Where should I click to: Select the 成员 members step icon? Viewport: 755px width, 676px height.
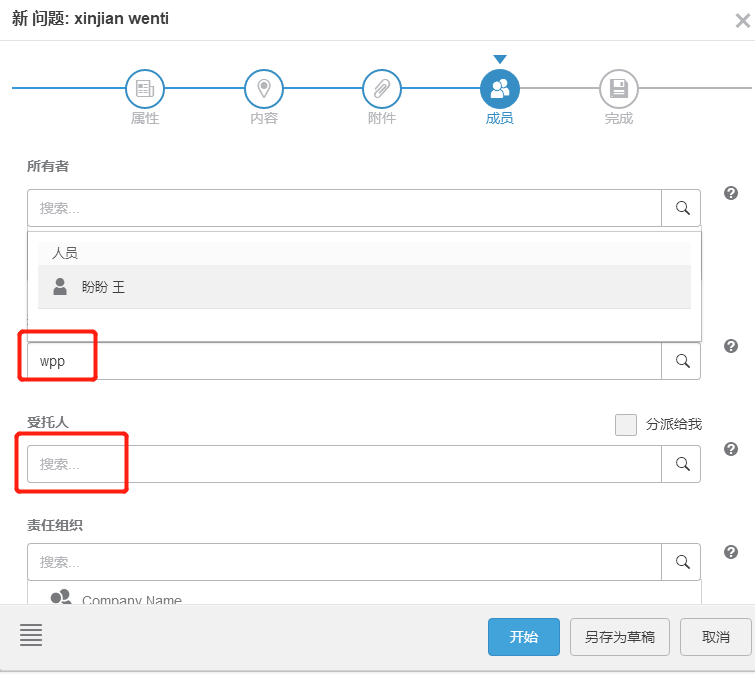point(500,89)
